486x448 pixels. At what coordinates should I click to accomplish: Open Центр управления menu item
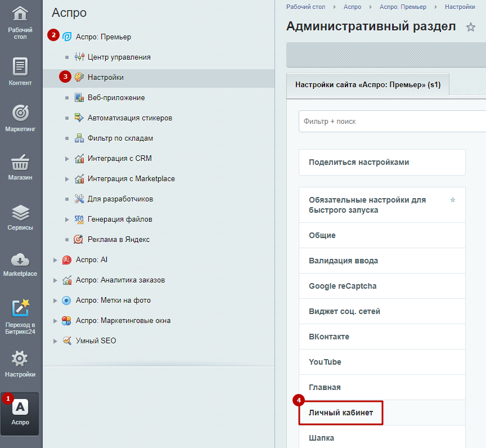pyautogui.click(x=119, y=57)
